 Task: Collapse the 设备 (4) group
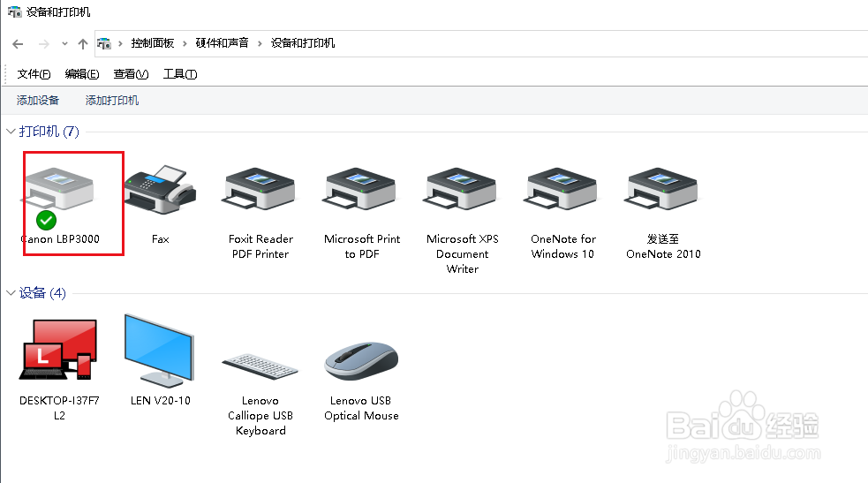[x=11, y=292]
